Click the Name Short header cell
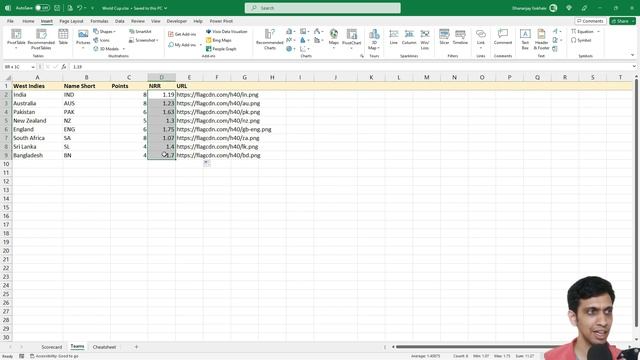640x360 pixels. [x=87, y=86]
